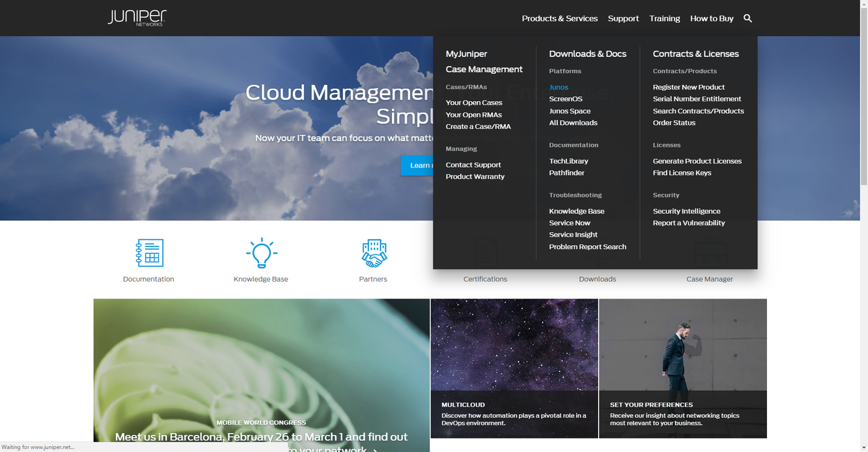Screen dimensions: 868x452
Task: Select Report a Vulnerability
Action: point(689,223)
